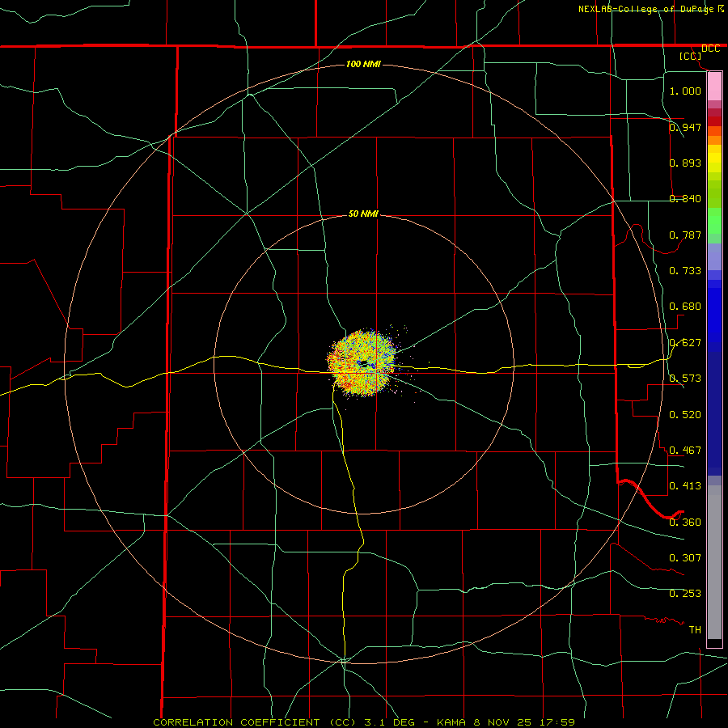Select the 0.893 legend value
This screenshot has width=728, height=728.
click(x=685, y=163)
